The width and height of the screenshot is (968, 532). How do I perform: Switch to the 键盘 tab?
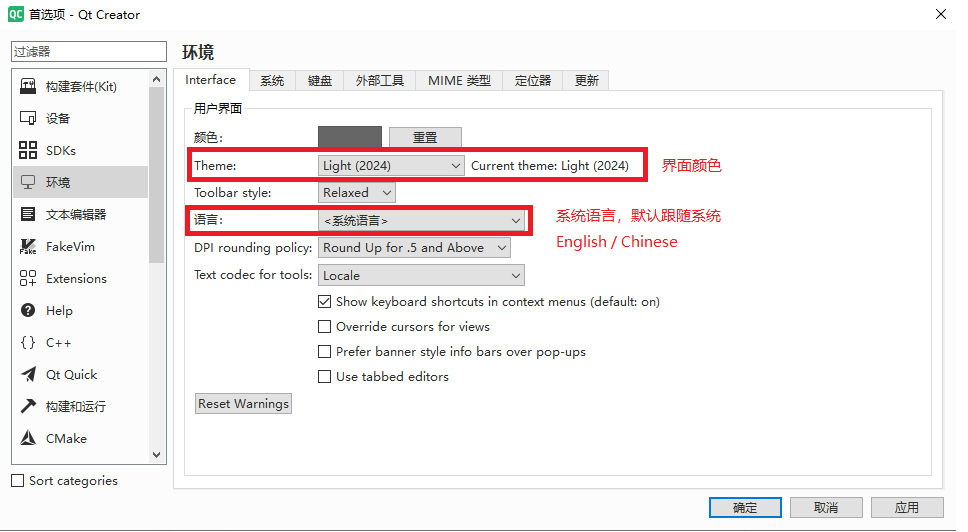tap(320, 81)
